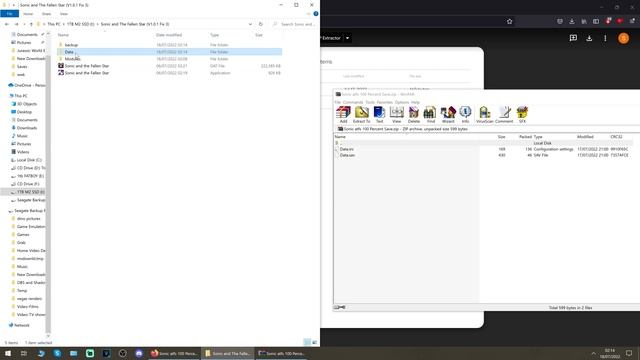Open the notification center on taskbar
The image size is (640, 360).
coord(629,353)
